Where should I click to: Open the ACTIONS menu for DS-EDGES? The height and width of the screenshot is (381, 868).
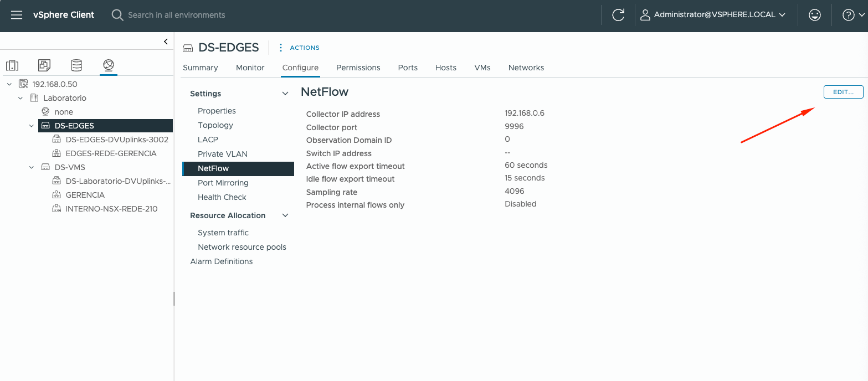click(300, 48)
